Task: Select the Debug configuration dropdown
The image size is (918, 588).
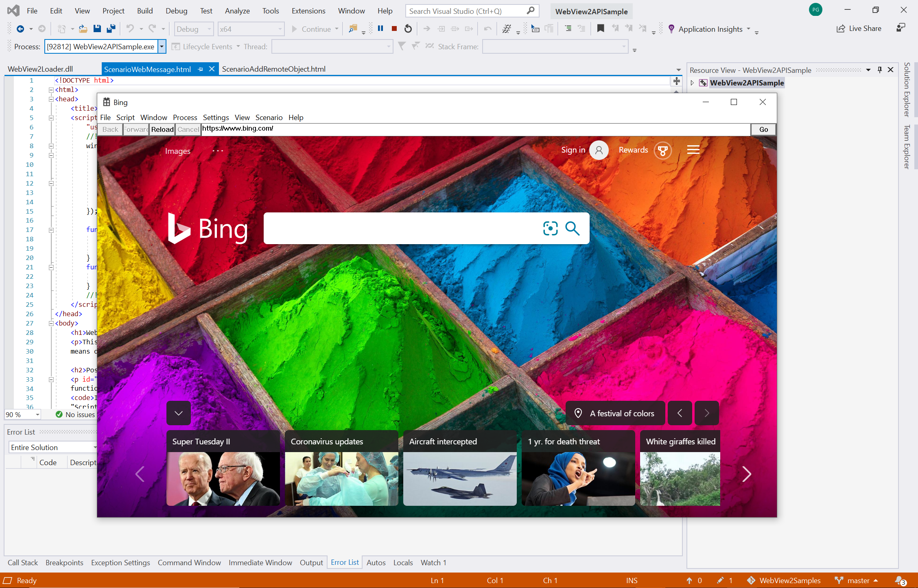Action: tap(194, 29)
